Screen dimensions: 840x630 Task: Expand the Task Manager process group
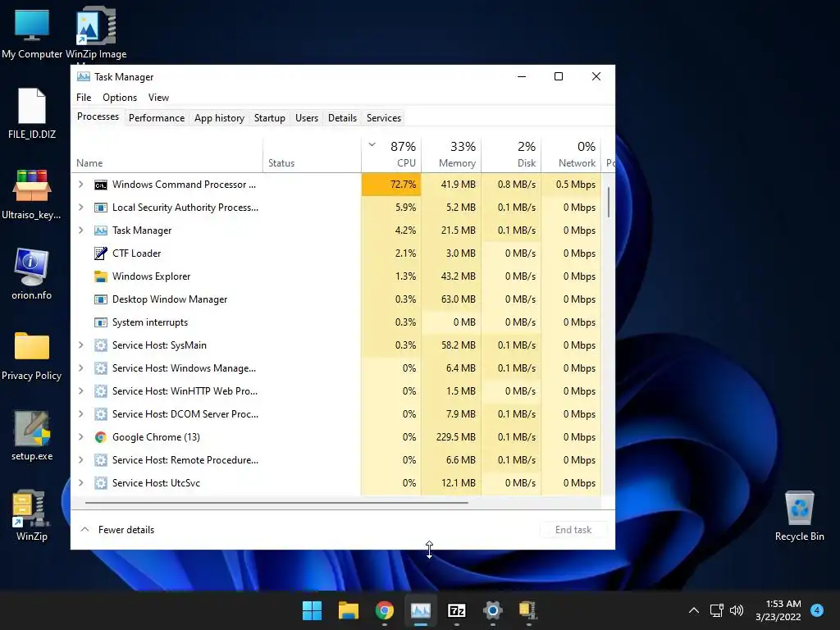click(81, 231)
